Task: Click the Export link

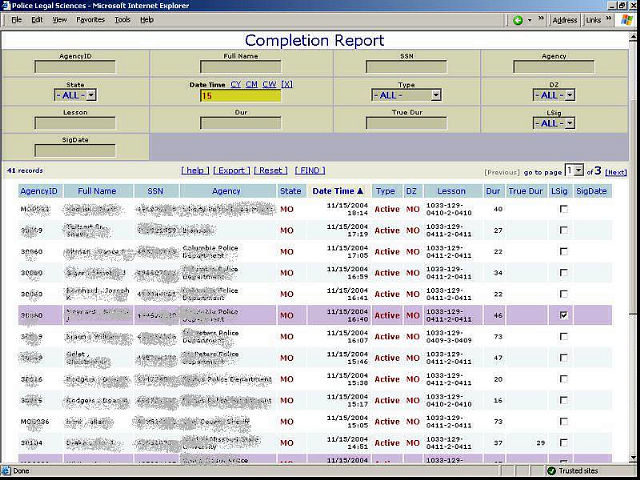Action: pyautogui.click(x=233, y=171)
